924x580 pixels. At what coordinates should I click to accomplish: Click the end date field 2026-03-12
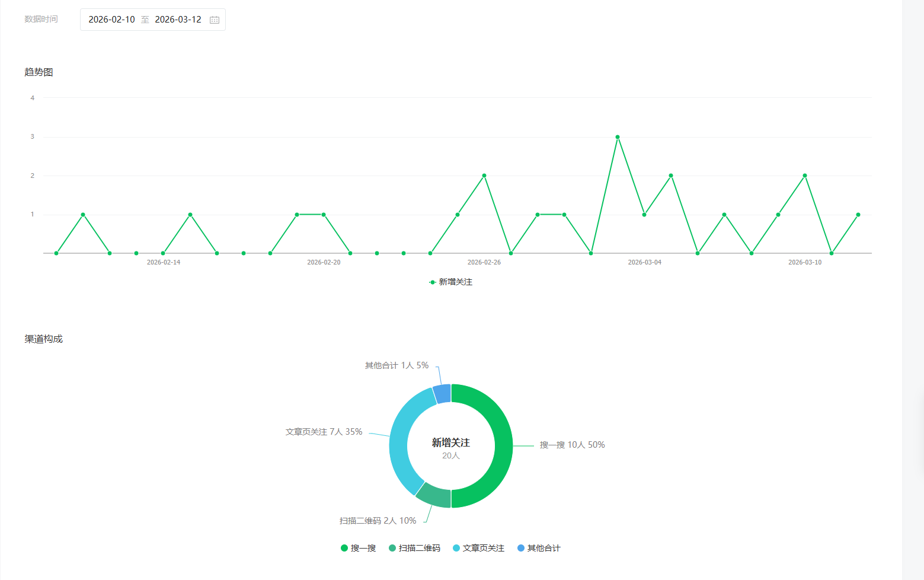(x=178, y=20)
